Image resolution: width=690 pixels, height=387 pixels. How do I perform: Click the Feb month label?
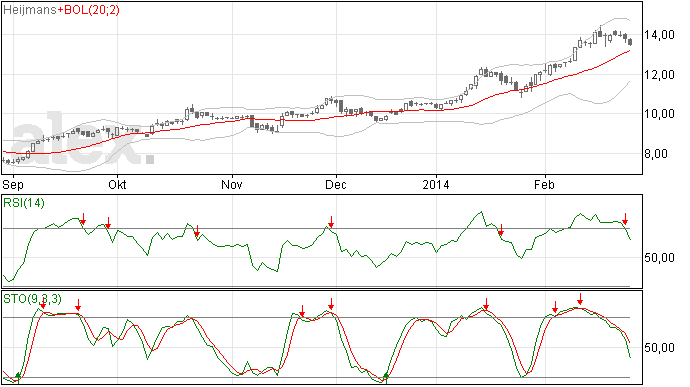[544, 184]
